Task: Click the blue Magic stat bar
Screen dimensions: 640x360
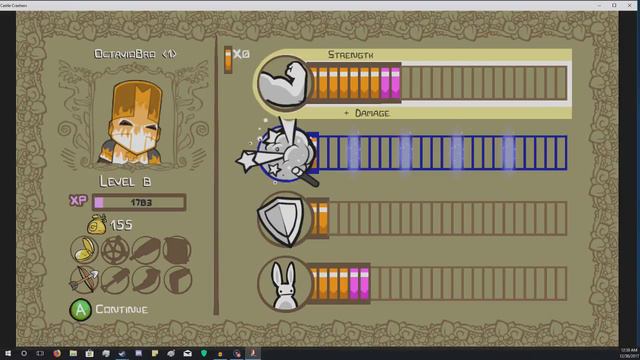Action: click(438, 153)
